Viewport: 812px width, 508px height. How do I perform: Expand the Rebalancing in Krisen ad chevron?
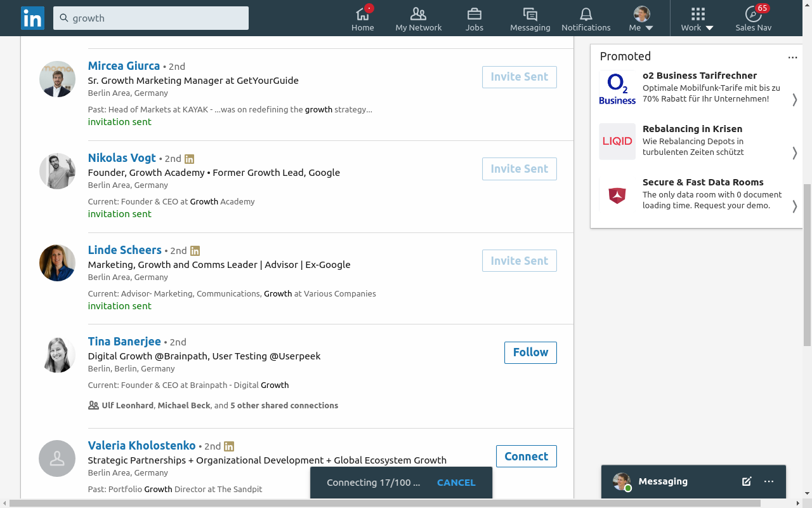click(x=794, y=153)
